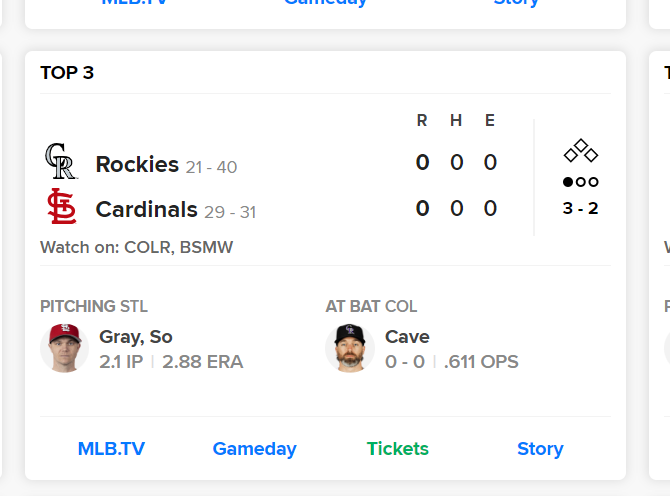
Task: Click the TOP 3 inning status
Action: 67,73
